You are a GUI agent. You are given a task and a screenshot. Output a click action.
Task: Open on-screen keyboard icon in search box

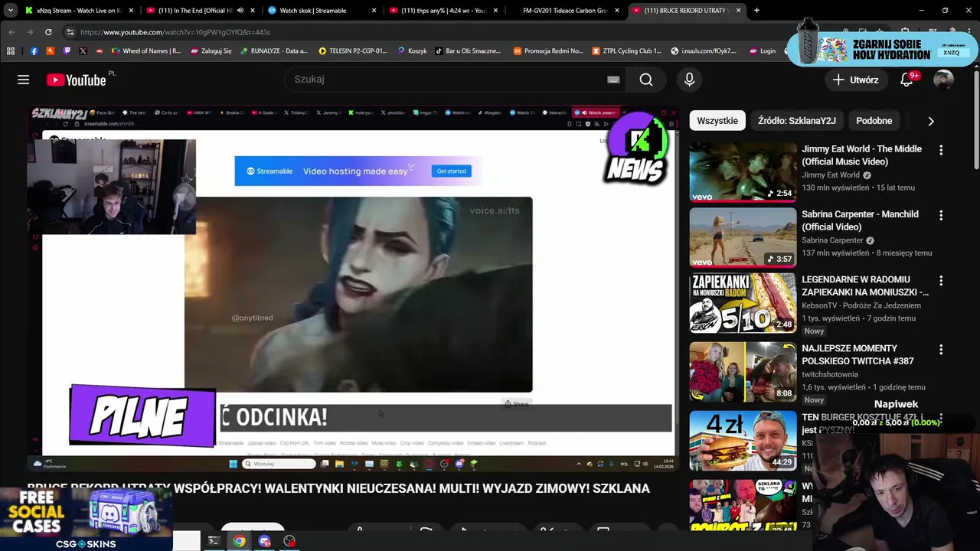[x=613, y=80]
